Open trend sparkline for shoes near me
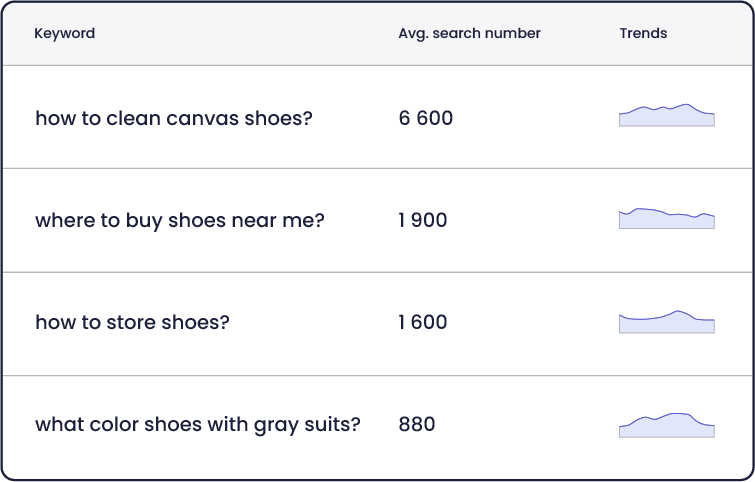 click(x=666, y=218)
